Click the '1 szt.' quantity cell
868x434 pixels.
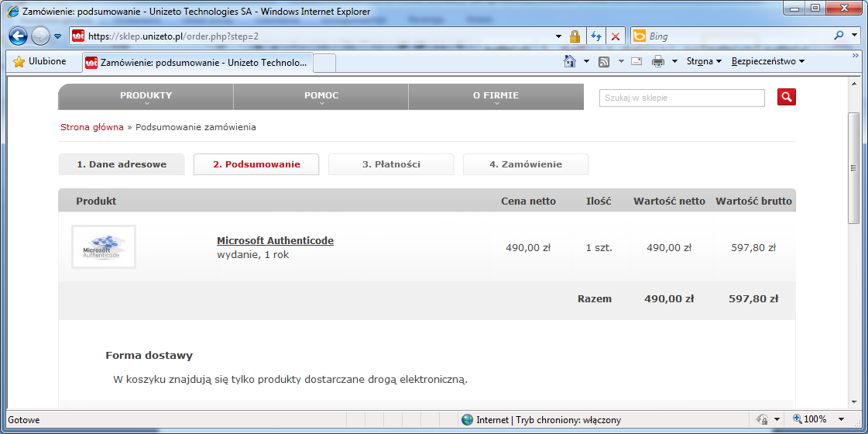(599, 248)
